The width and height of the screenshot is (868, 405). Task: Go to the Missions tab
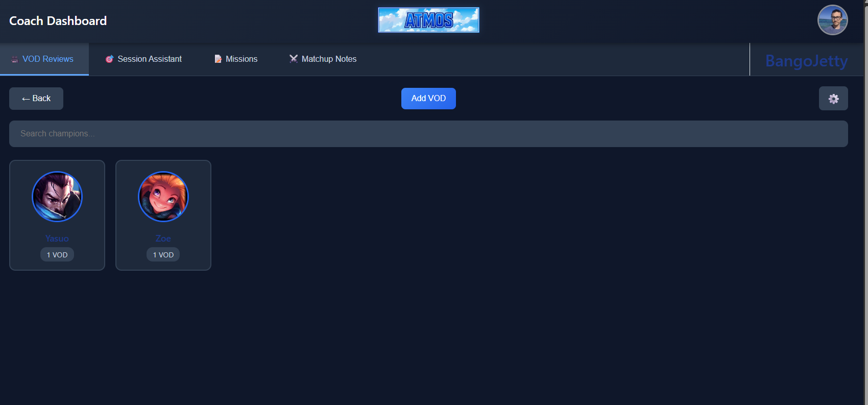tap(235, 59)
